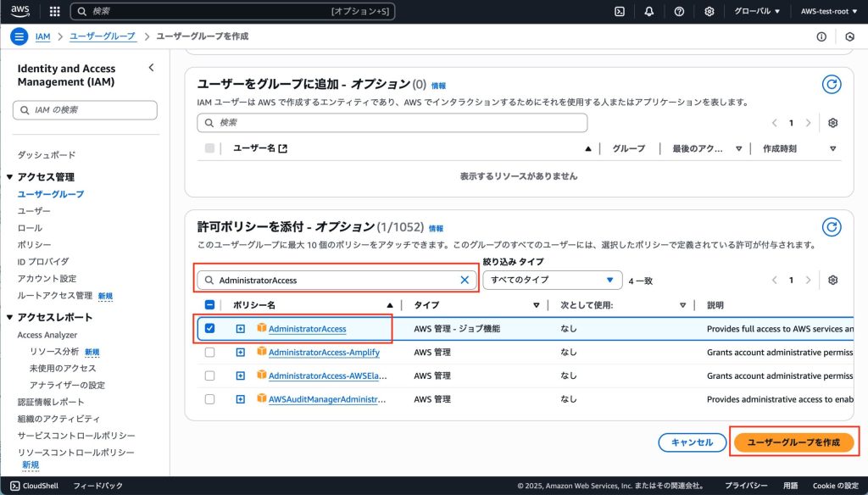Click the AWSAuditManagerAdministr policy box icon
Viewport: 868px width, 495px height.
coord(262,398)
